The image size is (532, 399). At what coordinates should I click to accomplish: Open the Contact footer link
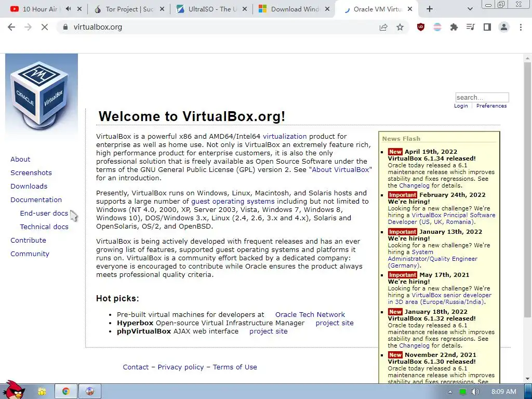[x=136, y=367]
